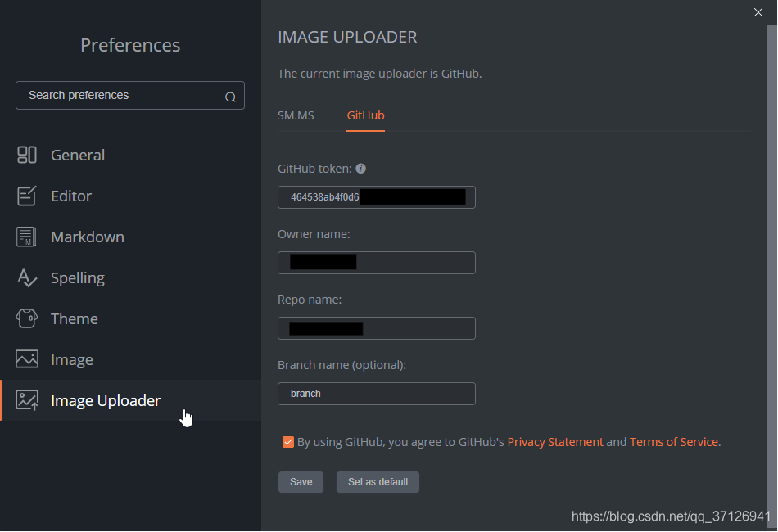Open Theme preferences section

pyautogui.click(x=75, y=318)
